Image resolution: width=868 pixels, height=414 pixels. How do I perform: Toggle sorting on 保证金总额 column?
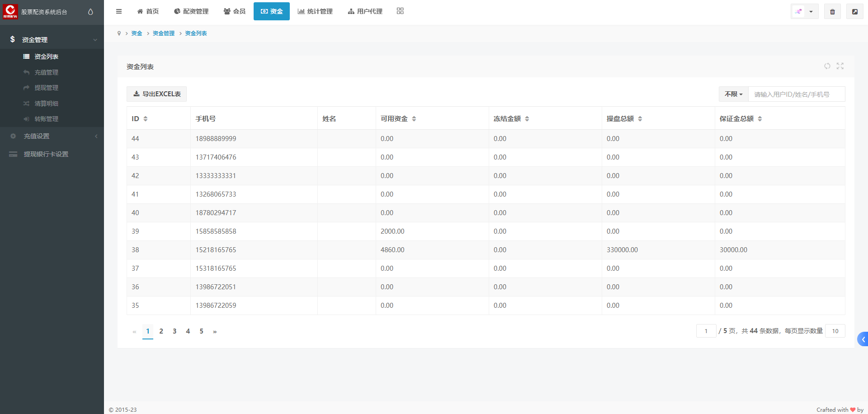[759, 119]
